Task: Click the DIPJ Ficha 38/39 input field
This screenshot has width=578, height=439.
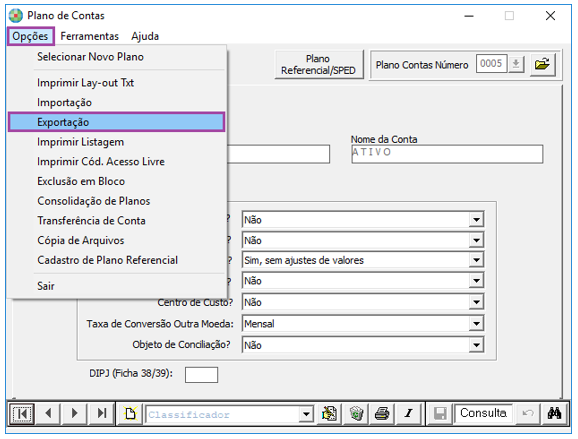Action: tap(201, 375)
